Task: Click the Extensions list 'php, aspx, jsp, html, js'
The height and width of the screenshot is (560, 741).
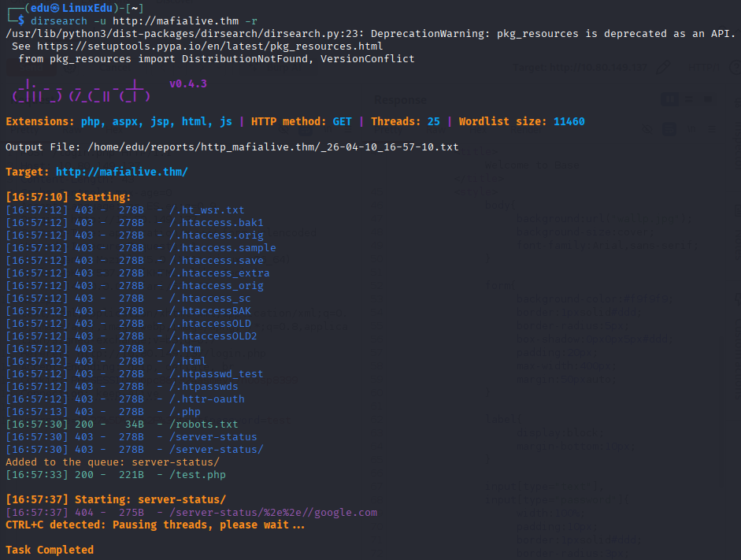Action: pyautogui.click(x=157, y=121)
